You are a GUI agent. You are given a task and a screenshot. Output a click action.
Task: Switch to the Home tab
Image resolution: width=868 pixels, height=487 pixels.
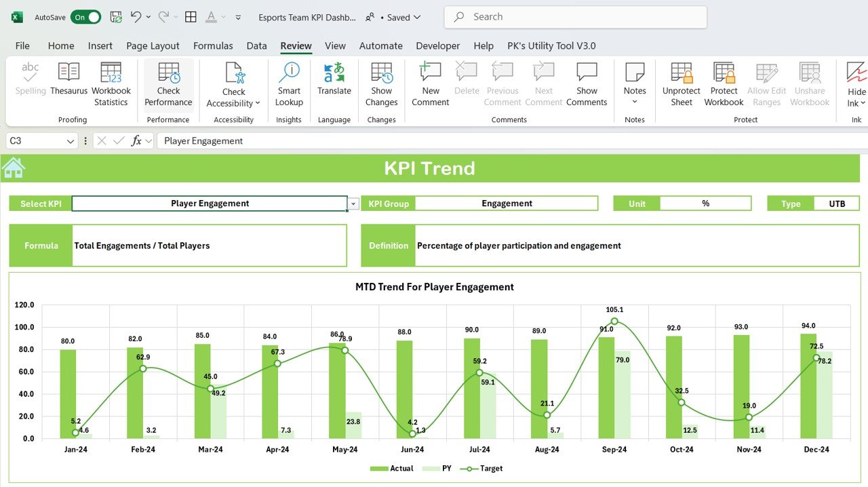[61, 45]
